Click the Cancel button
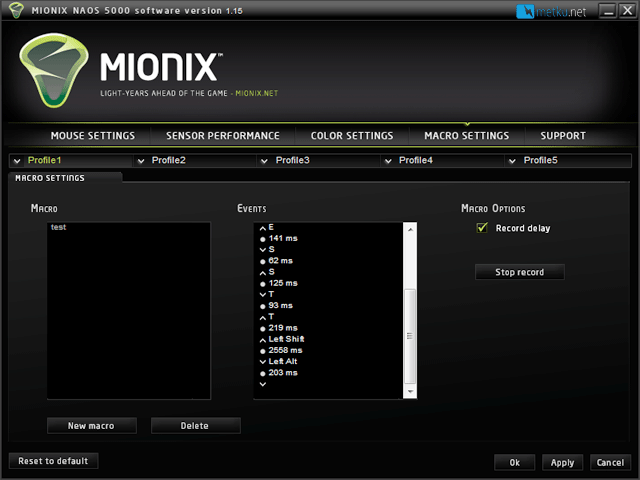640x480 pixels. (610, 462)
